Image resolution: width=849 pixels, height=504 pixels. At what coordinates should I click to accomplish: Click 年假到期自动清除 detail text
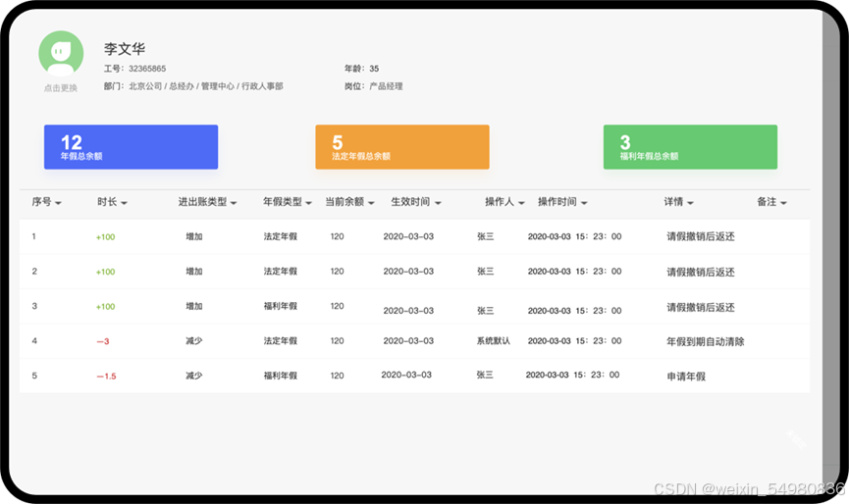706,341
